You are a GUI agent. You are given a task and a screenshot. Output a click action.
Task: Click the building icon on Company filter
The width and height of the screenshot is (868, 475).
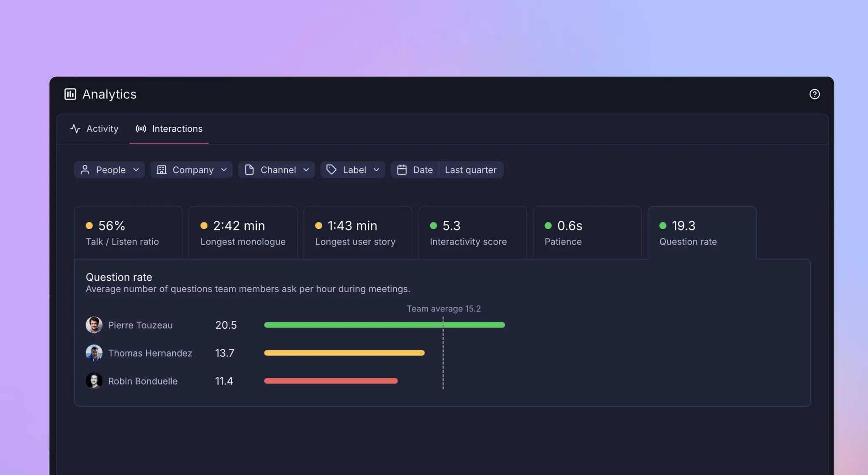click(x=161, y=170)
